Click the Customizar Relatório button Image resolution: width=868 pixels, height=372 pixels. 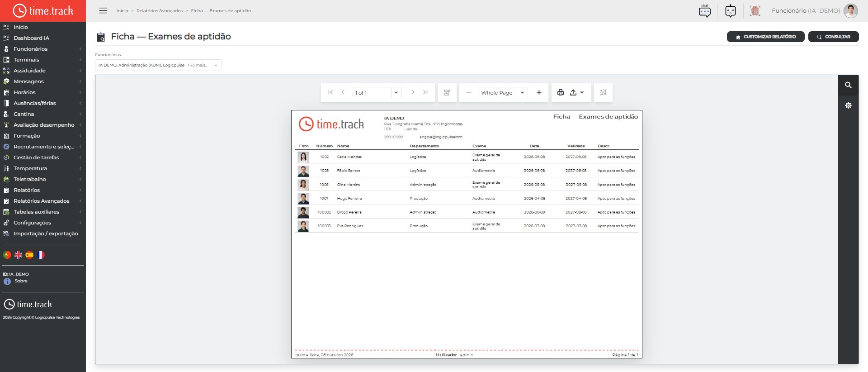(x=765, y=37)
